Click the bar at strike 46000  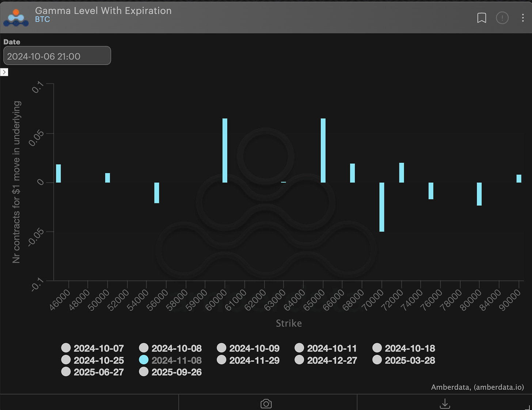click(x=58, y=173)
